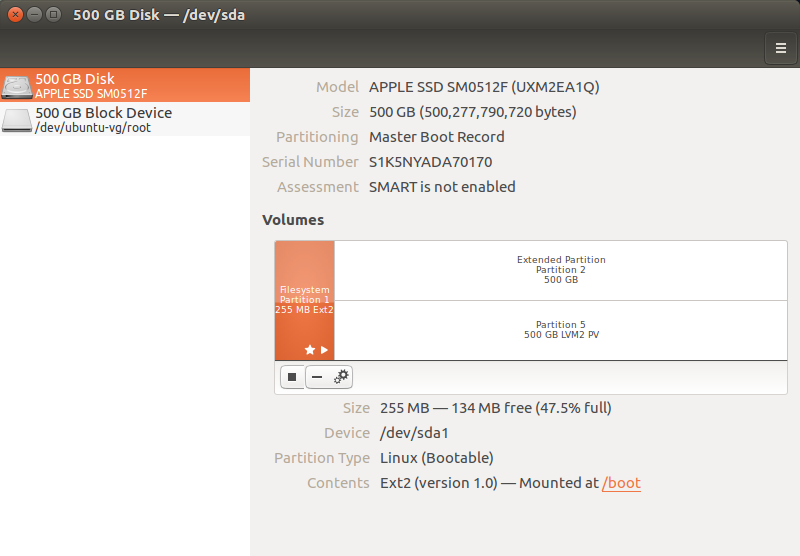Open the hamburger application menu

click(x=780, y=47)
